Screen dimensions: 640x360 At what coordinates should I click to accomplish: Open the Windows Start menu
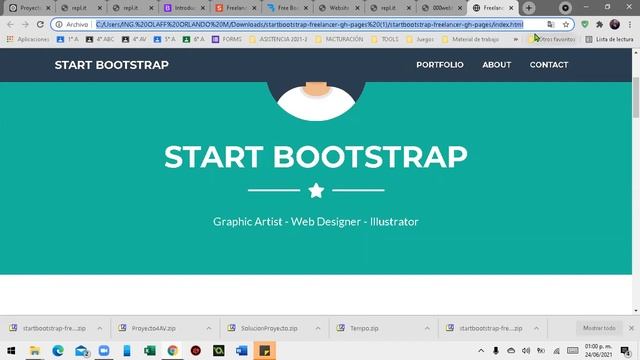11,351
